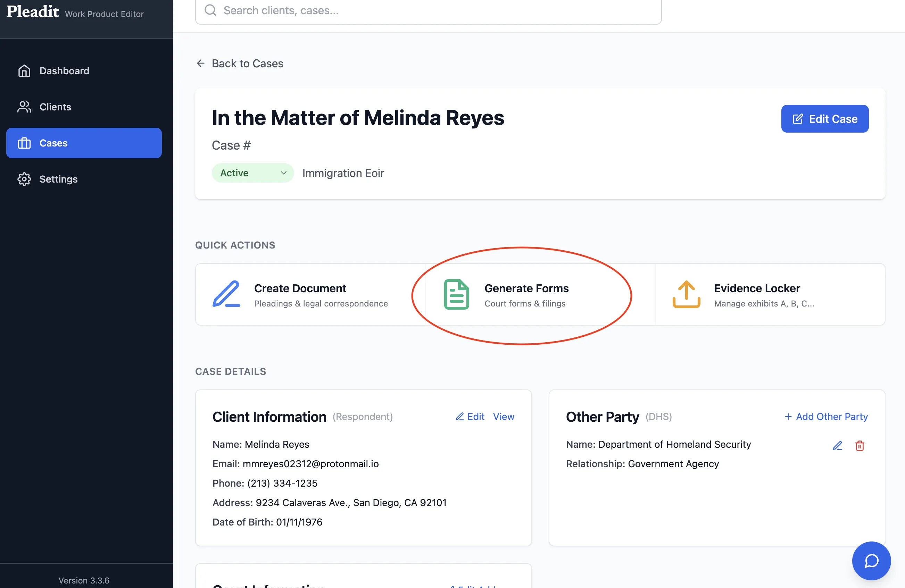Click Relationship: Government Agency text
The height and width of the screenshot is (588, 905).
[x=642, y=464]
